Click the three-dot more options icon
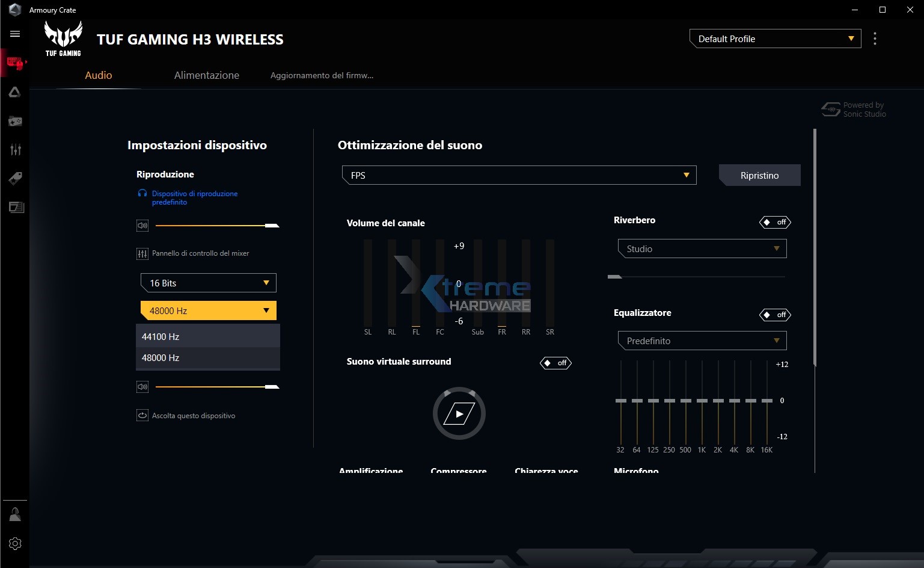This screenshot has width=924, height=568. coord(875,39)
